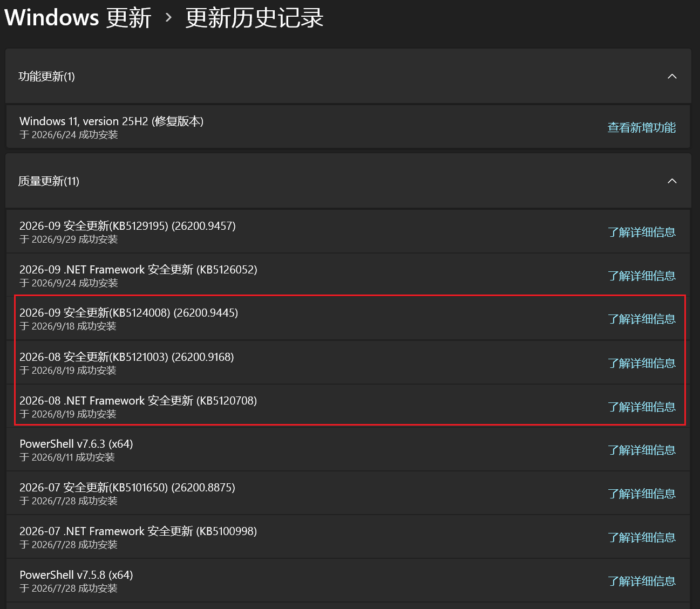Open 了解详细信息 for KB5100998 .NET update
The height and width of the screenshot is (609, 700).
click(x=642, y=537)
